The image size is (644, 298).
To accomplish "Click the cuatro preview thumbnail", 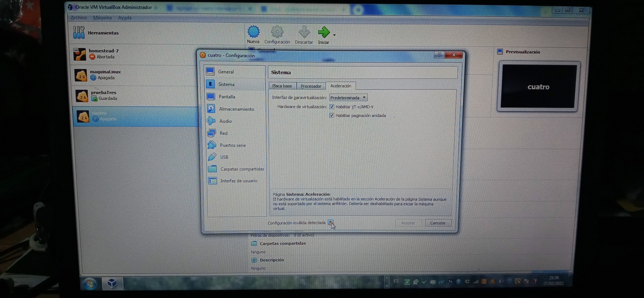I will pos(539,86).
